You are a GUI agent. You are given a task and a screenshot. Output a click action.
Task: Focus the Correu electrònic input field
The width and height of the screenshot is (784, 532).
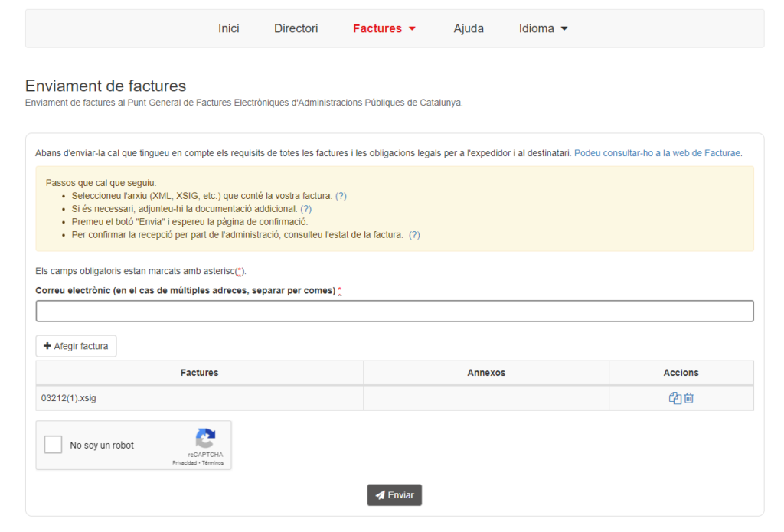[394, 311]
